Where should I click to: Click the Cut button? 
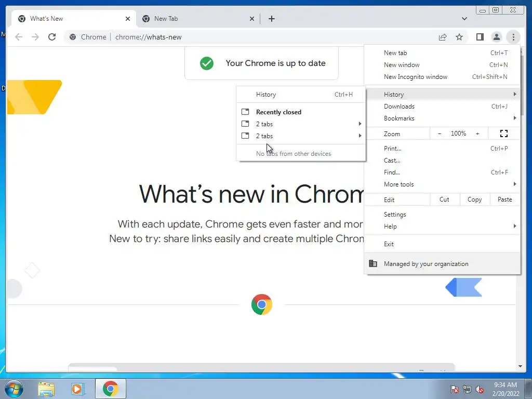click(445, 199)
